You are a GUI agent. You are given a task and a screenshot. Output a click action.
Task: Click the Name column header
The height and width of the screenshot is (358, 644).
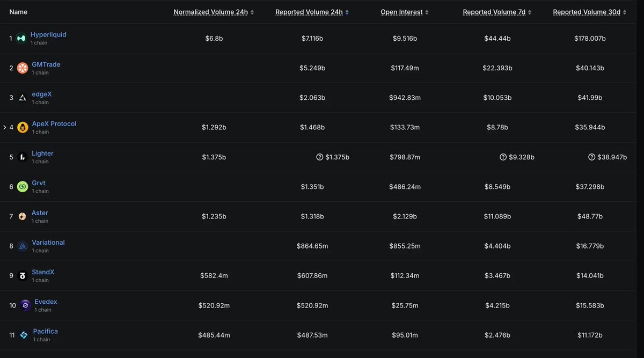tap(18, 12)
